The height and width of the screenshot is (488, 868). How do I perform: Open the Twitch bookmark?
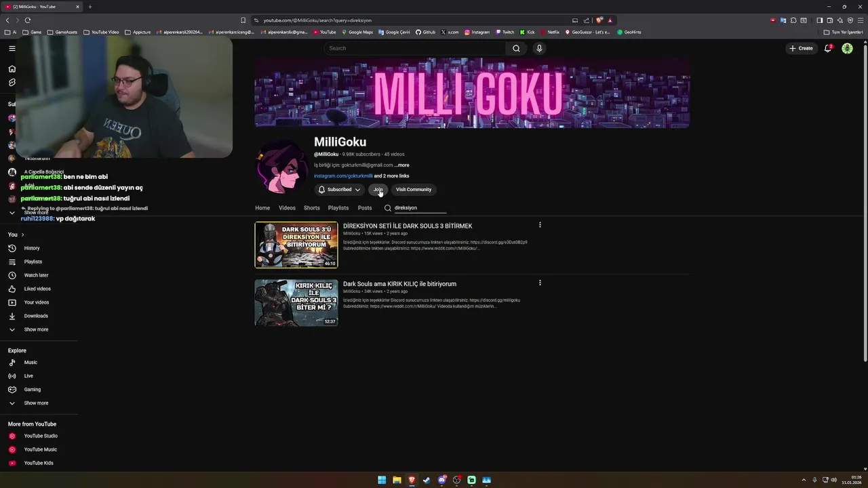pos(505,32)
